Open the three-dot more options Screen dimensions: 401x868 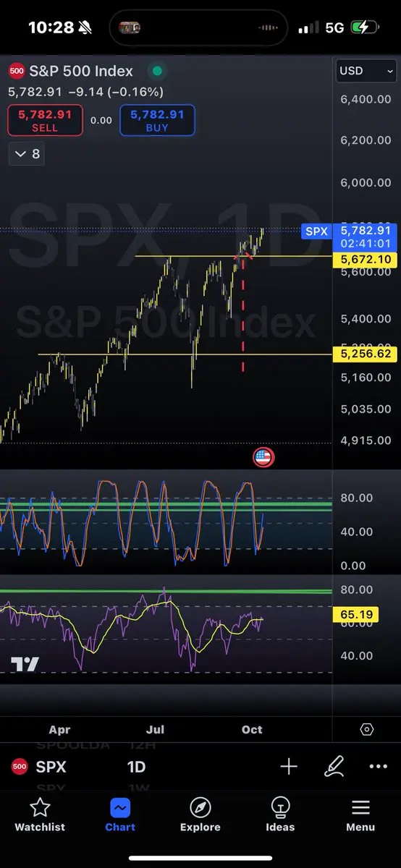(378, 767)
